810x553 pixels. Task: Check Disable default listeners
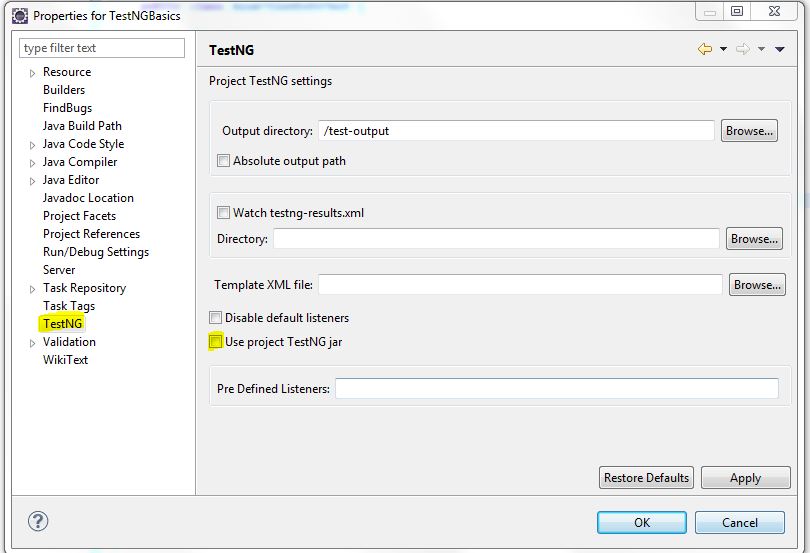(x=215, y=317)
